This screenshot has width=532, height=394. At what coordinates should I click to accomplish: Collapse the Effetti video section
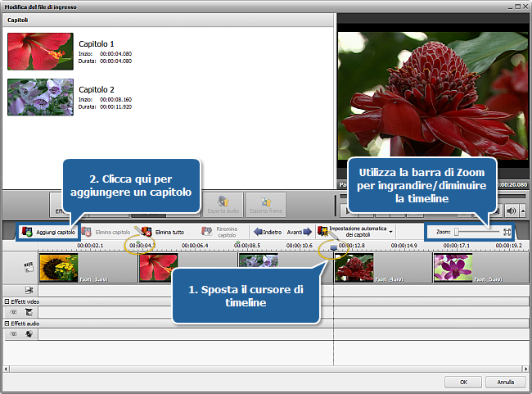coord(7,302)
